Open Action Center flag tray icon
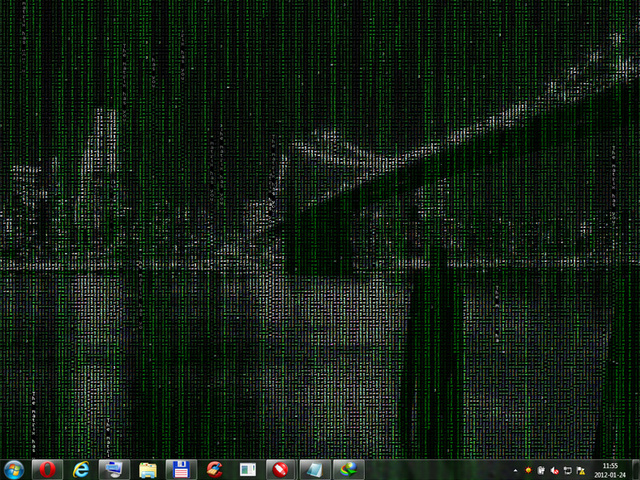The height and width of the screenshot is (480, 640). point(580,471)
